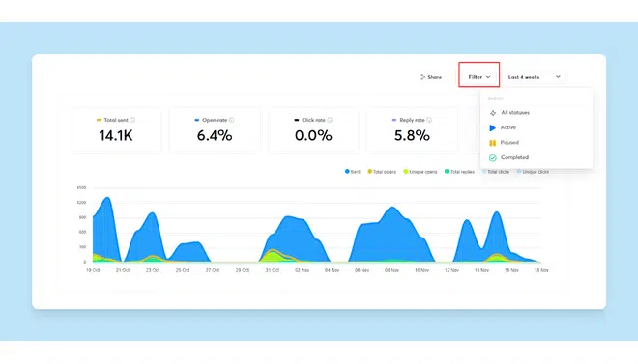Click the Share button
The image size is (638, 364).
(431, 77)
